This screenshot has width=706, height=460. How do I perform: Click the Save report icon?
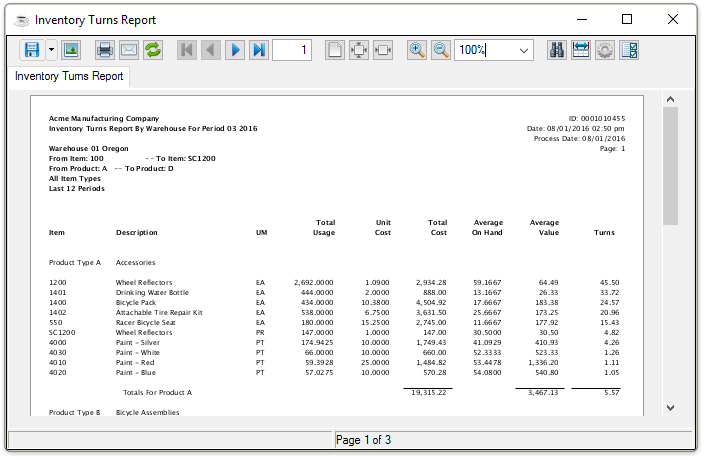coord(31,50)
